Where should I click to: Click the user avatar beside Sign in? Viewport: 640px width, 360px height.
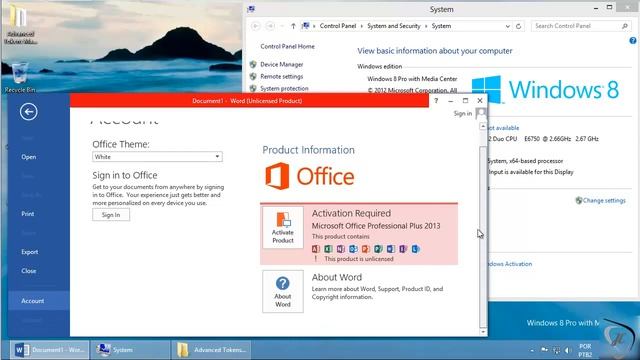tap(481, 113)
